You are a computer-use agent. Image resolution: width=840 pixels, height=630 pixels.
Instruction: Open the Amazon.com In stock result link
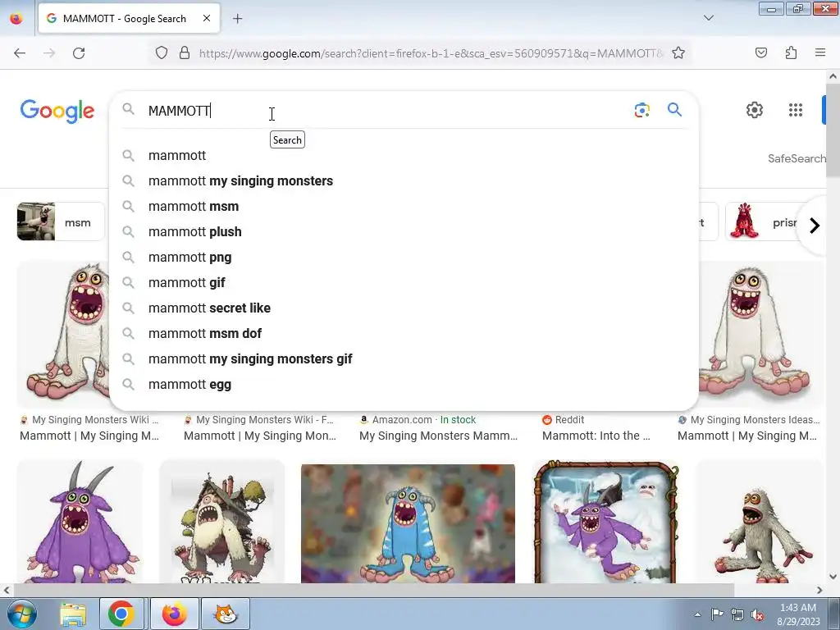pyautogui.click(x=439, y=428)
